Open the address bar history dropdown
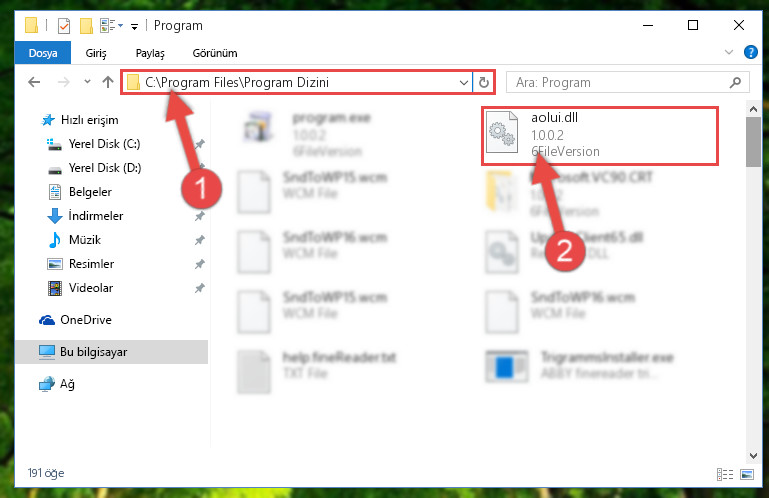Viewport: 769px width, 498px height. [463, 82]
